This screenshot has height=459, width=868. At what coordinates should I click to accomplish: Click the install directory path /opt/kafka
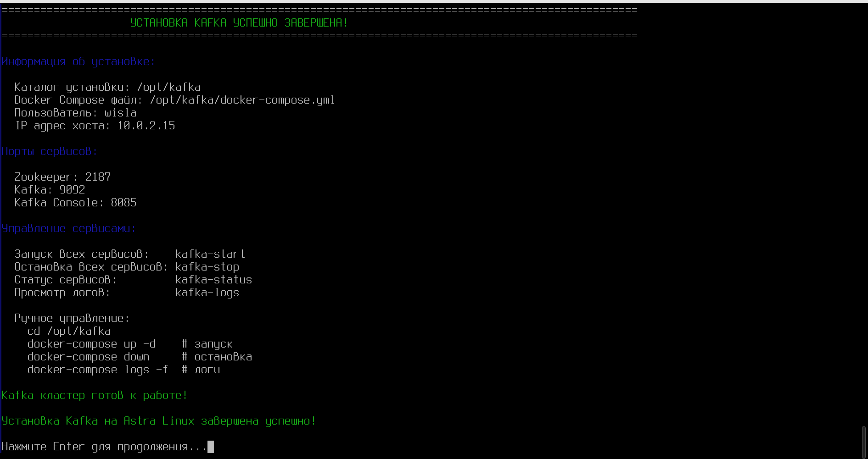[x=168, y=87]
